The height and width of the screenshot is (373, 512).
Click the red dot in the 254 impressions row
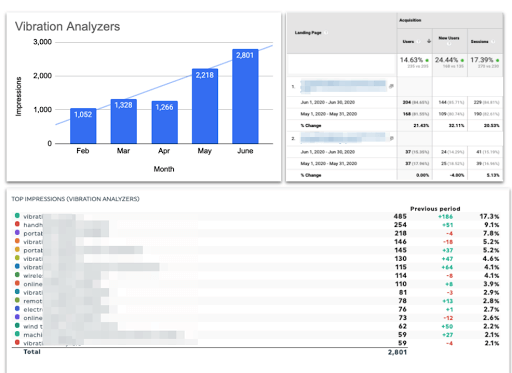(x=17, y=224)
